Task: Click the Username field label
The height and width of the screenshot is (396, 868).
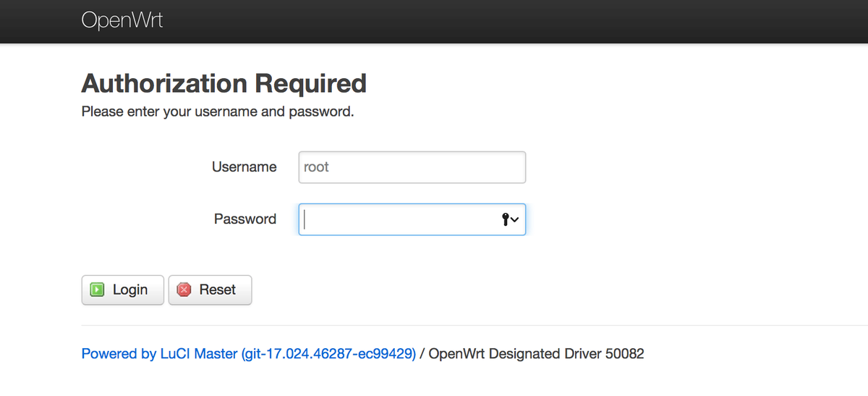Action: [x=244, y=167]
